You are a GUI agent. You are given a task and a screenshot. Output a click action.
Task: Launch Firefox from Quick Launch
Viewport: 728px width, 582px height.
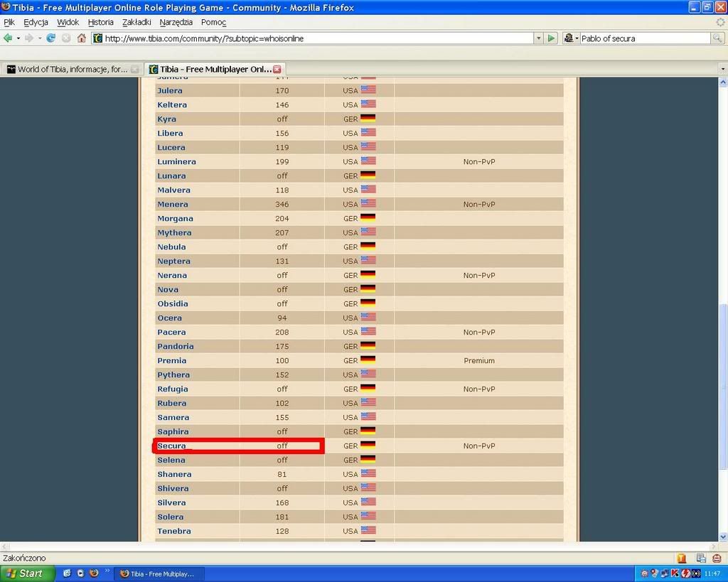pyautogui.click(x=95, y=573)
